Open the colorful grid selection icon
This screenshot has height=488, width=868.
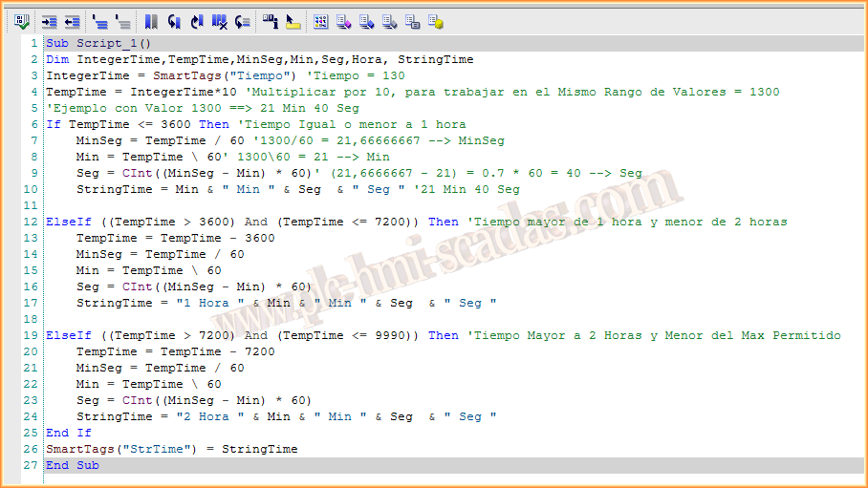coord(321,20)
